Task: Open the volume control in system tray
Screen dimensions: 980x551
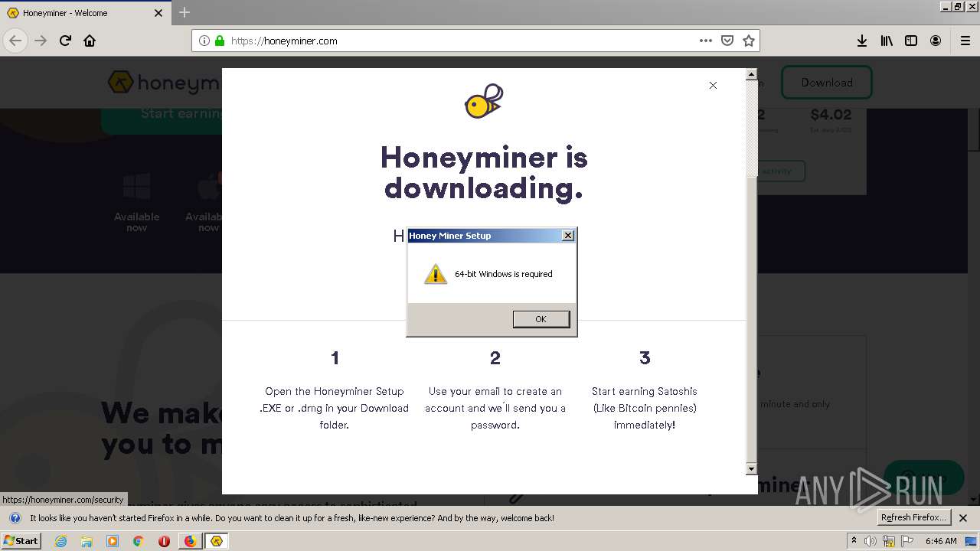Action: pos(871,541)
